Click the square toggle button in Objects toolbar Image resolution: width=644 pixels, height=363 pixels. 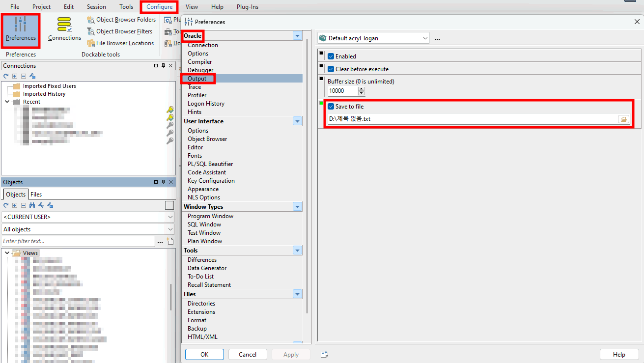tap(169, 205)
